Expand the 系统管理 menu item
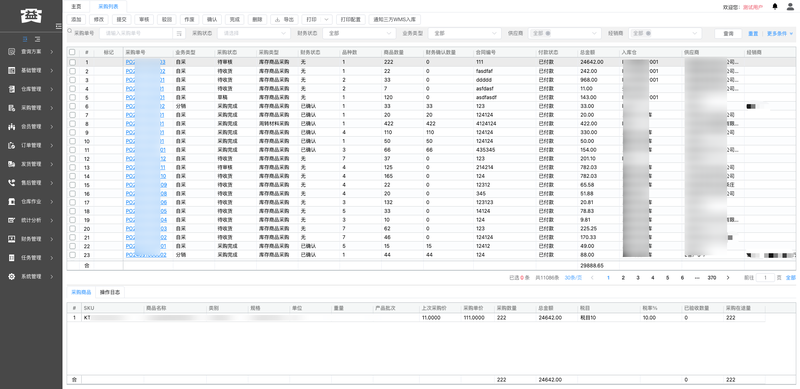The image size is (800, 389). pyautogui.click(x=31, y=276)
